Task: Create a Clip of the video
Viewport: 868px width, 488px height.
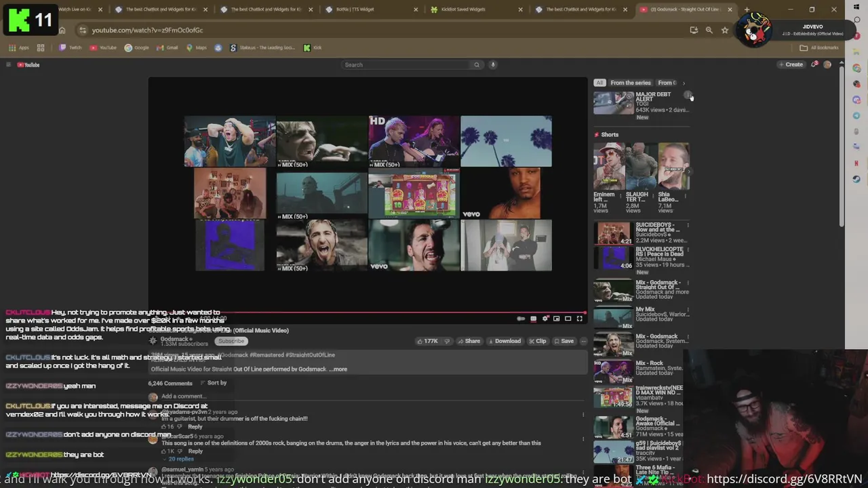Action: [537, 341]
